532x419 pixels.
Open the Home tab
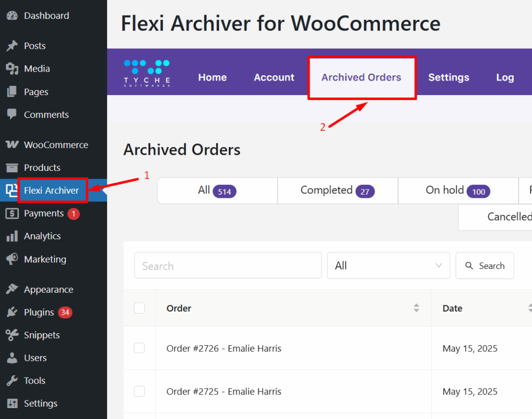click(x=212, y=77)
